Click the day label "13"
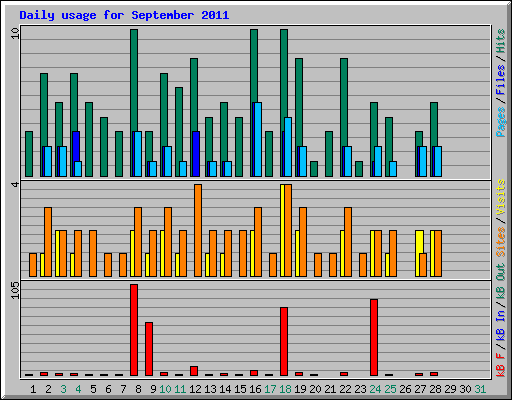 (210, 389)
